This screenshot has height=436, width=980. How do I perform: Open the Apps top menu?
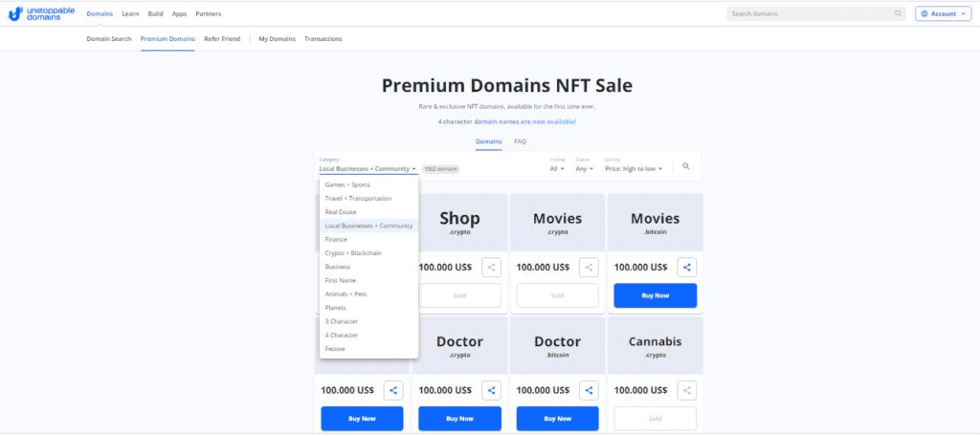click(x=179, y=13)
